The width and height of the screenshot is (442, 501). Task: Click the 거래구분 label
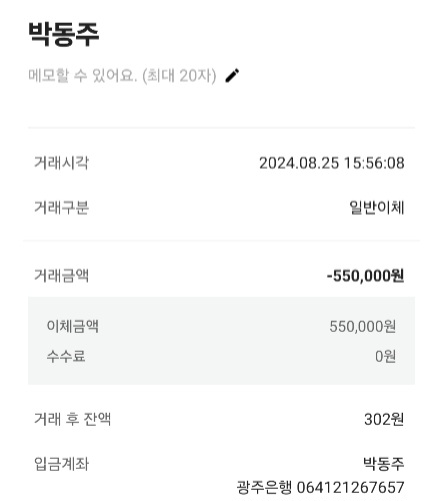click(x=62, y=208)
